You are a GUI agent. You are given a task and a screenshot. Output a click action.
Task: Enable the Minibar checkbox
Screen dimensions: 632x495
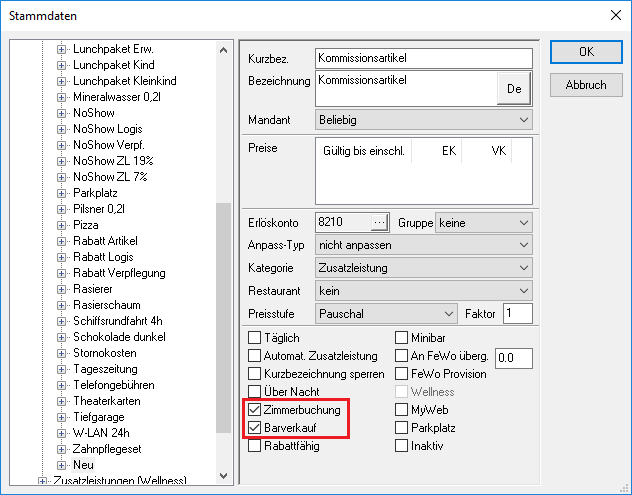[401, 338]
